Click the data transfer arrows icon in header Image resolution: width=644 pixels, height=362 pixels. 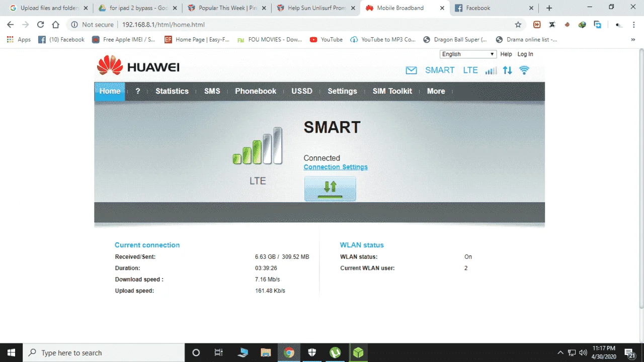(x=508, y=70)
